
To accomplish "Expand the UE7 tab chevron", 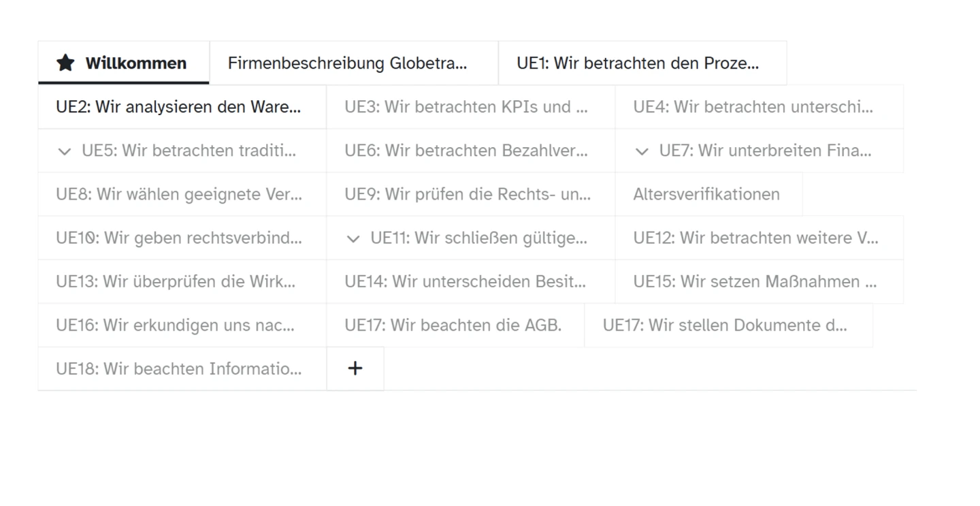I will tap(642, 151).
